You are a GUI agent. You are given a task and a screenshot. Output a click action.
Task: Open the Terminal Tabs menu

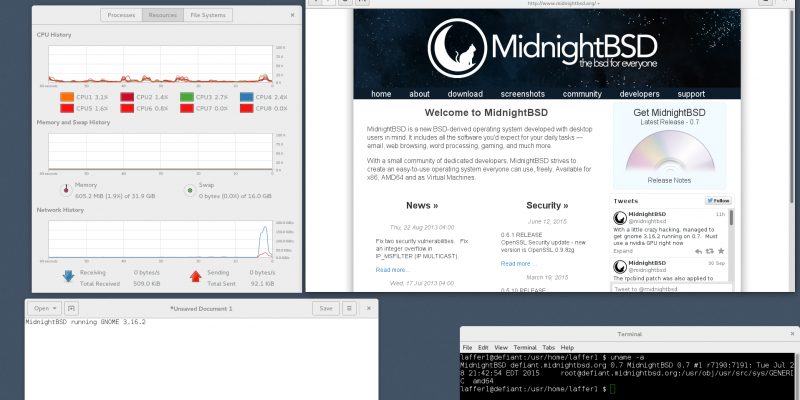click(x=548, y=347)
